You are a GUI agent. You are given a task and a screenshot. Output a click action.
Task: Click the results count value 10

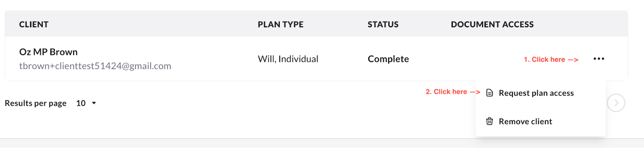click(x=81, y=103)
